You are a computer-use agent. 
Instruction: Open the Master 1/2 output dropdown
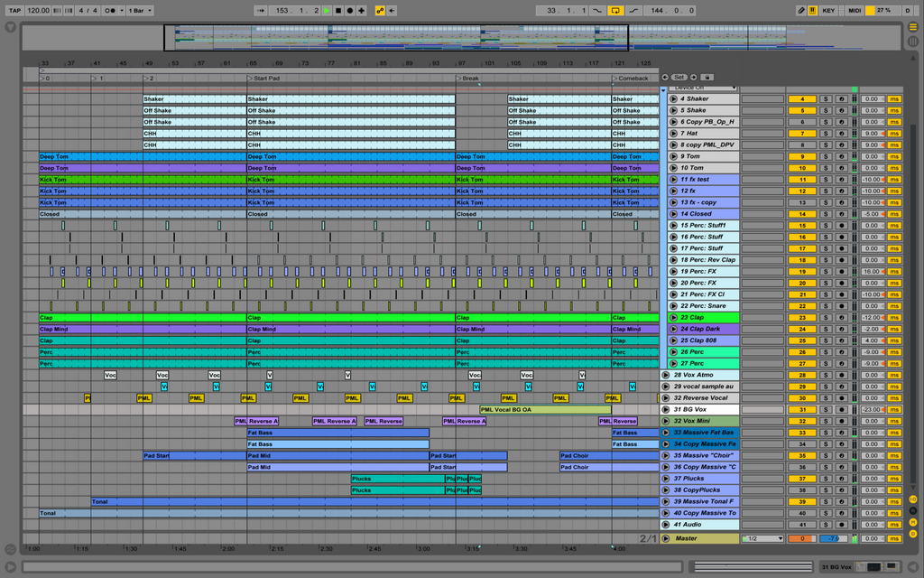coord(762,539)
